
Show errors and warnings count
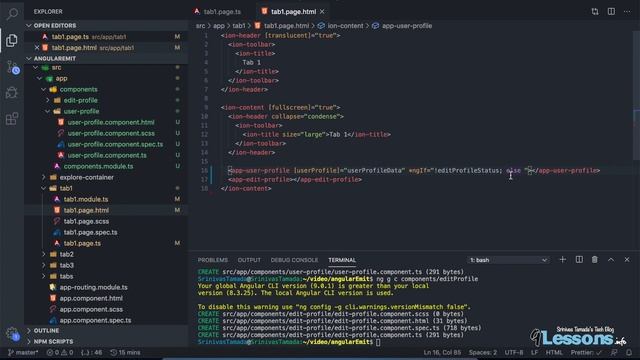[60, 352]
